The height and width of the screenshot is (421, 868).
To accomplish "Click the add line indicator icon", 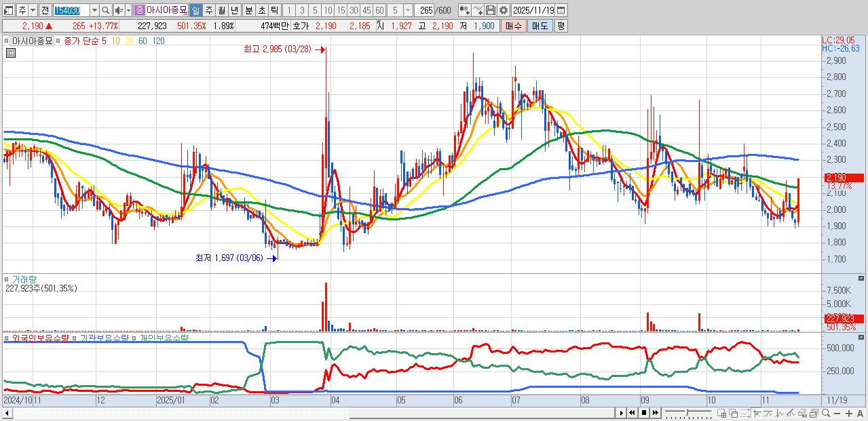I will click(478, 11).
